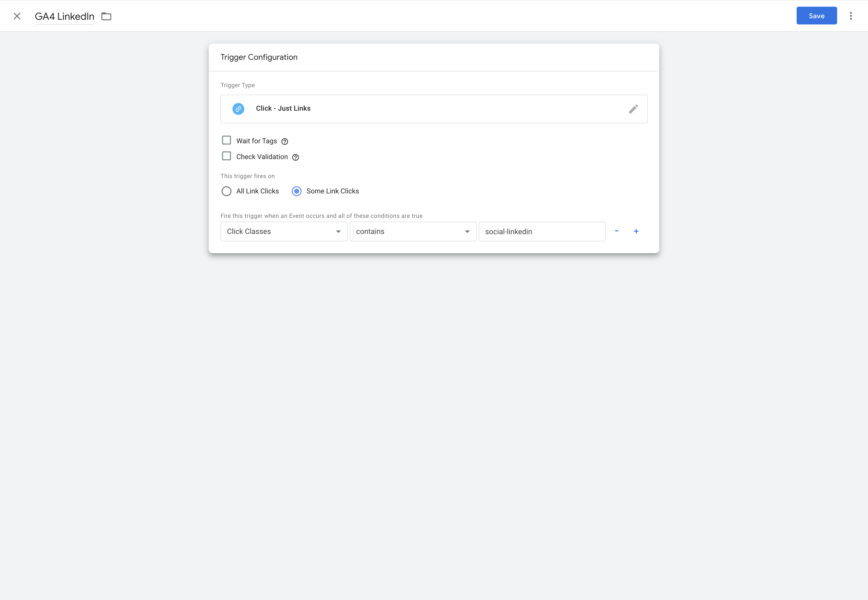Click the pencil icon to edit trigger type
Screen dimensions: 868x600
pos(633,109)
